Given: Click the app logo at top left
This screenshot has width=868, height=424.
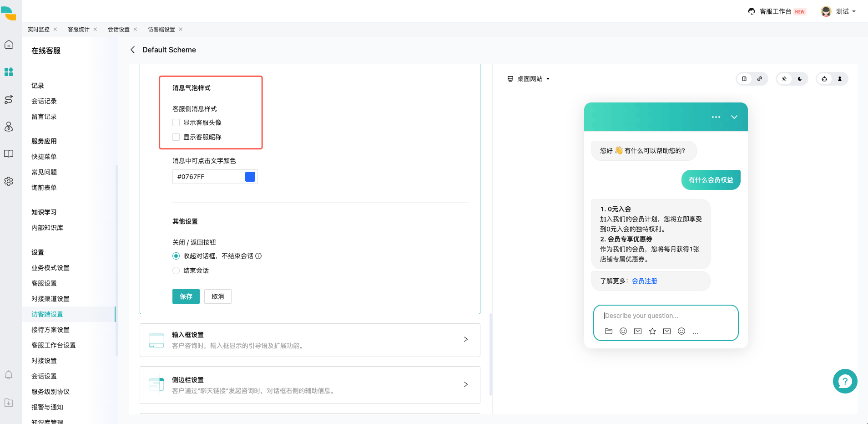Looking at the screenshot, I should tap(9, 13).
